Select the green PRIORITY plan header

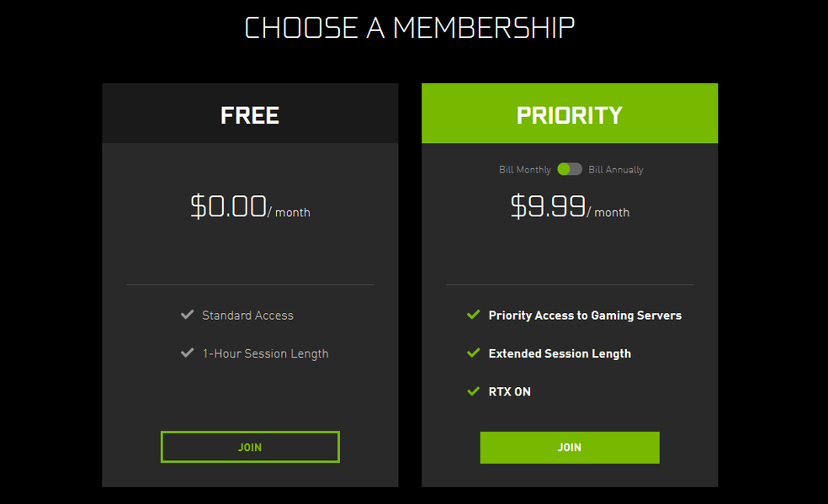(x=570, y=114)
